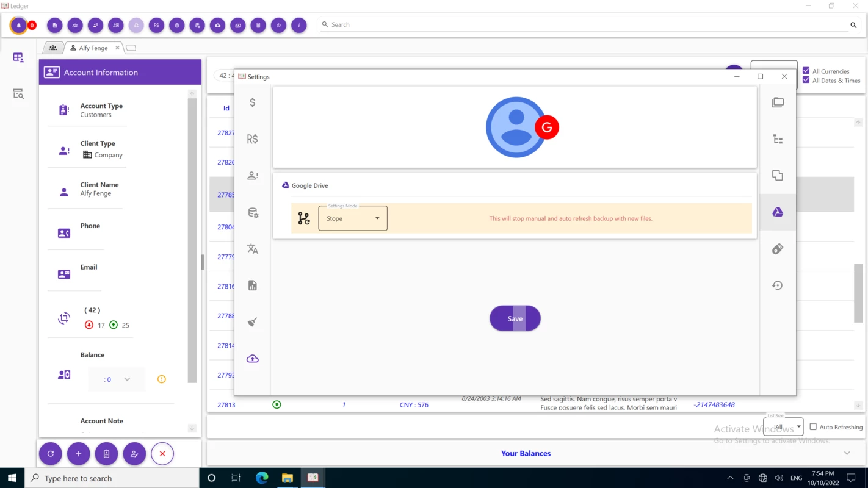Close the Alfy Fenge tab

click(x=118, y=48)
